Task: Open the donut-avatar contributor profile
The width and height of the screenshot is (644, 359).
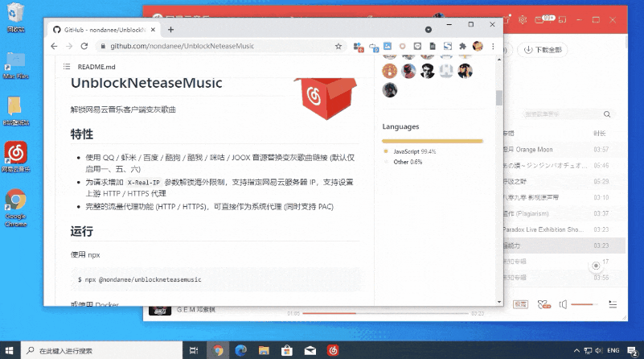Action: pos(389,71)
